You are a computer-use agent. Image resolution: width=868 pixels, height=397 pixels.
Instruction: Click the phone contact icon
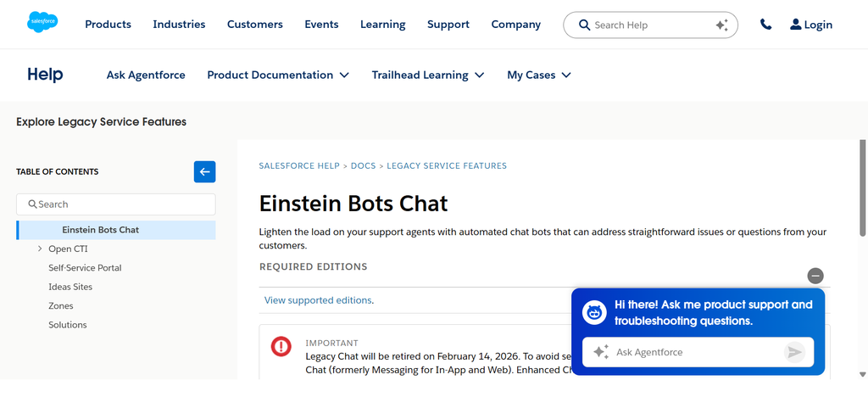pos(765,25)
